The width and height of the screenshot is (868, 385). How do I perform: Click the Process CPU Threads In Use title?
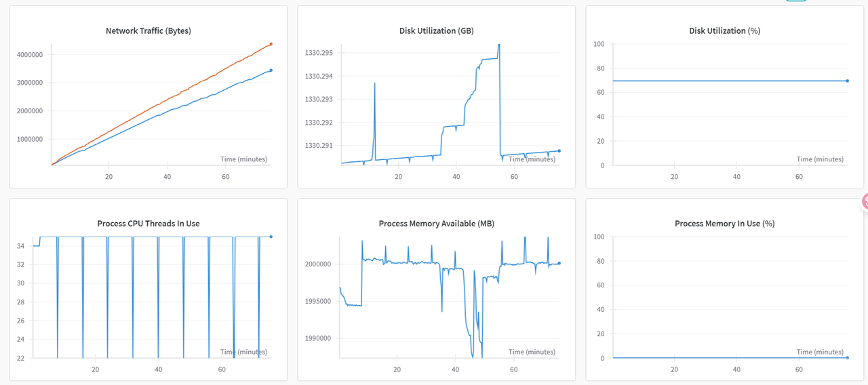148,224
